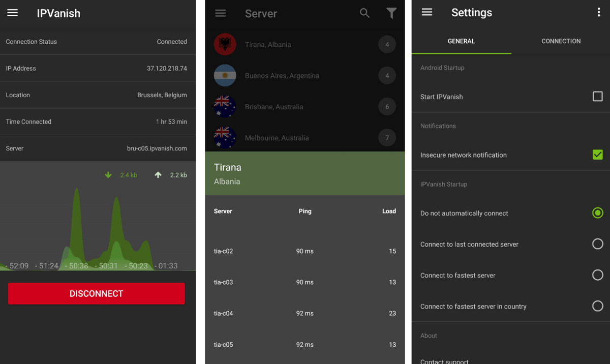The image size is (610, 364).
Task: Expand Buenos Aires server count badge
Action: coord(387,76)
